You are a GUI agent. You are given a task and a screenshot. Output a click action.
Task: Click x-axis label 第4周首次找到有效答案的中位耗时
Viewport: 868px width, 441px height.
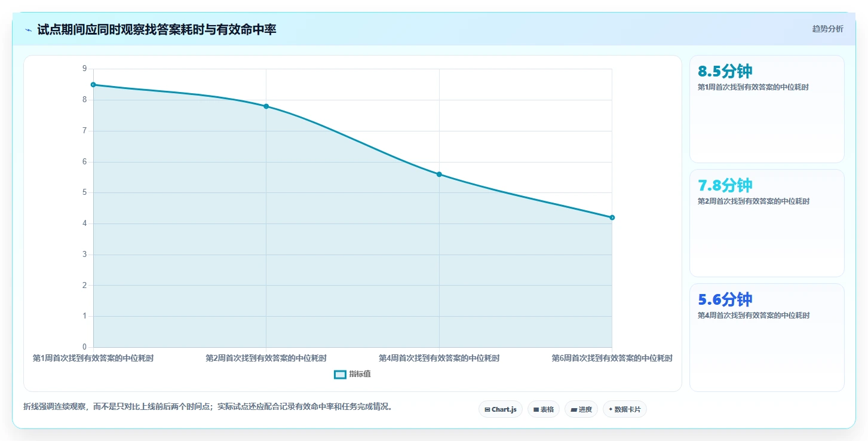439,359
